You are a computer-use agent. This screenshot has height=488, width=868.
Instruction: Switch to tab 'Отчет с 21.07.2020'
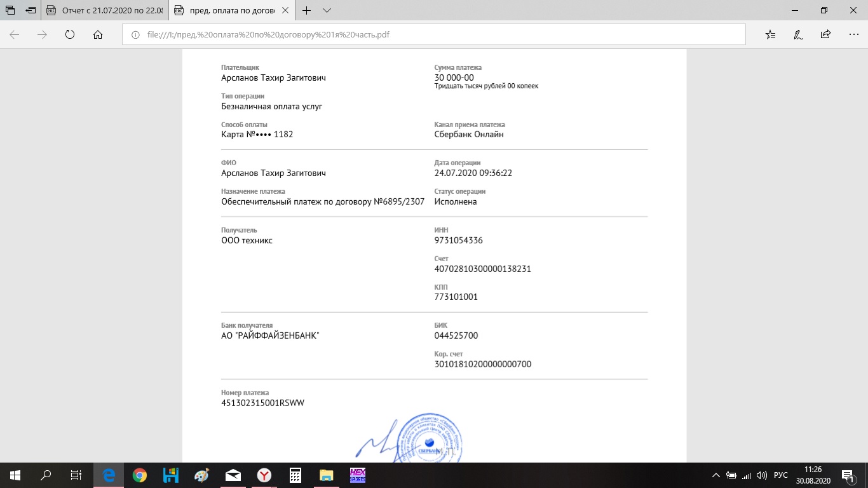(x=105, y=11)
